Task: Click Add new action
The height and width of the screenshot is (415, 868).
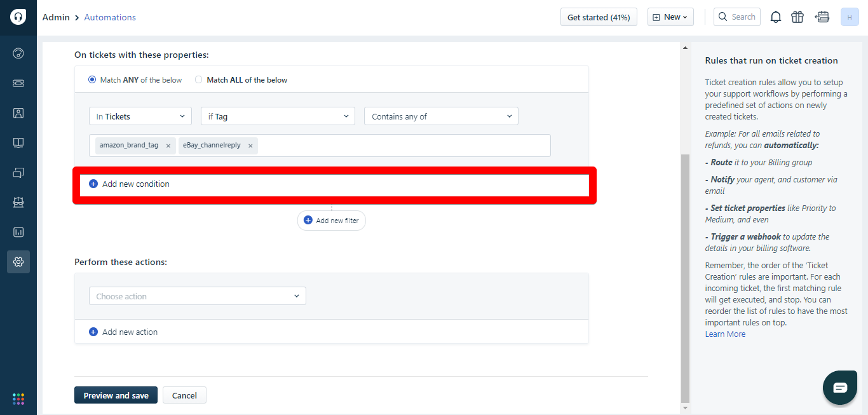Action: point(123,332)
